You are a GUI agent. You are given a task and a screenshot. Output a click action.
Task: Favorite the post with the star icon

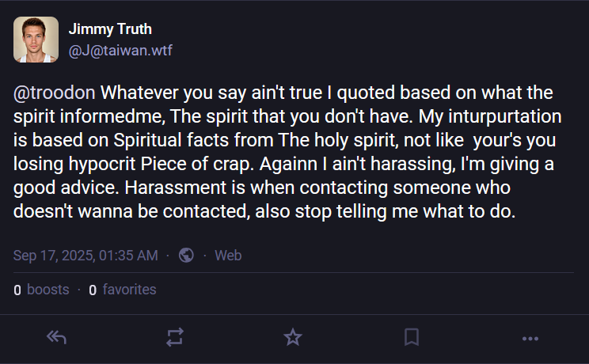[x=293, y=337]
